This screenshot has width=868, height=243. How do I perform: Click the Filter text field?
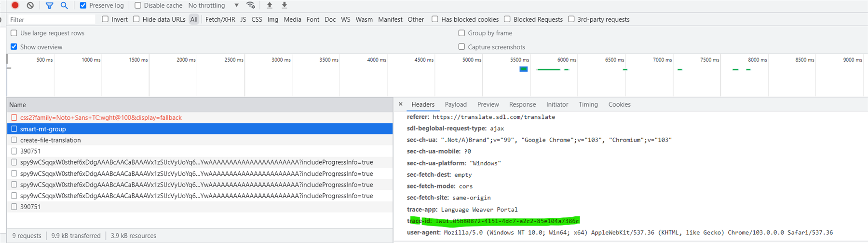[x=52, y=19]
